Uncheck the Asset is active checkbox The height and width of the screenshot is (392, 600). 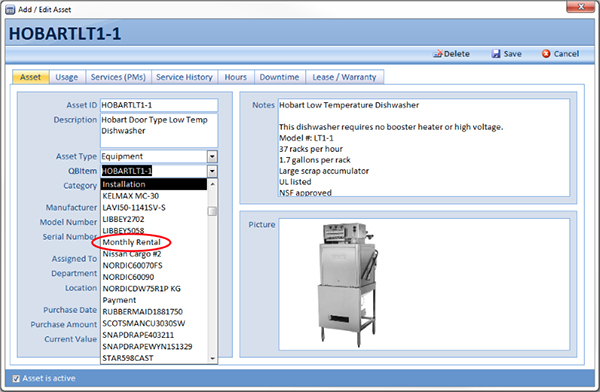pos(16,379)
